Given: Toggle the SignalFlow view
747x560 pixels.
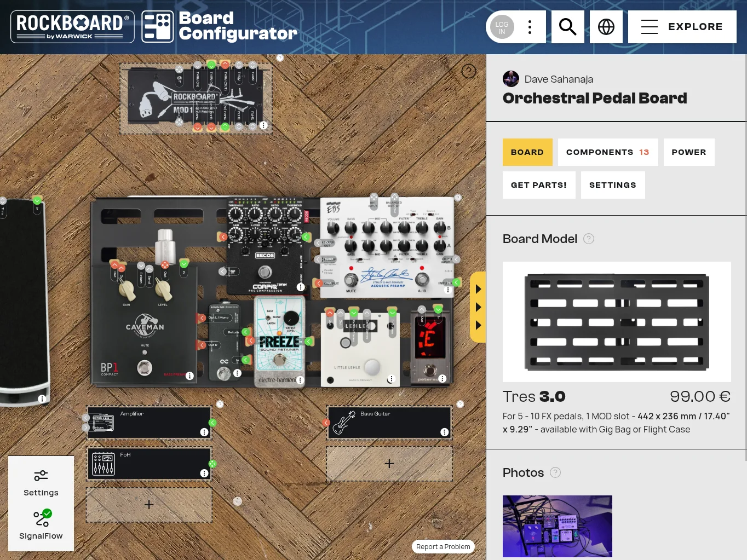Looking at the screenshot, I should click(x=41, y=524).
